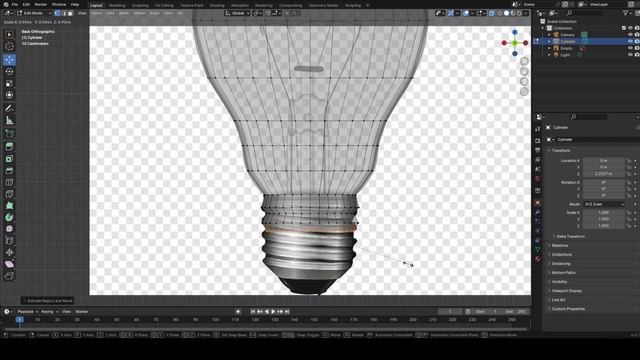Select the Inset Faces tool
This screenshot has height=360, width=640.
9,159
